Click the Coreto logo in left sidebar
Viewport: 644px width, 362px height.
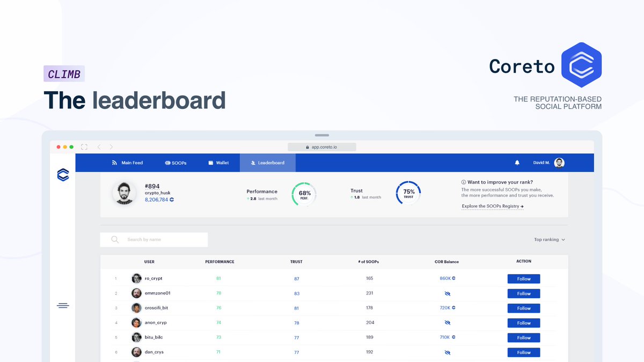[63, 175]
